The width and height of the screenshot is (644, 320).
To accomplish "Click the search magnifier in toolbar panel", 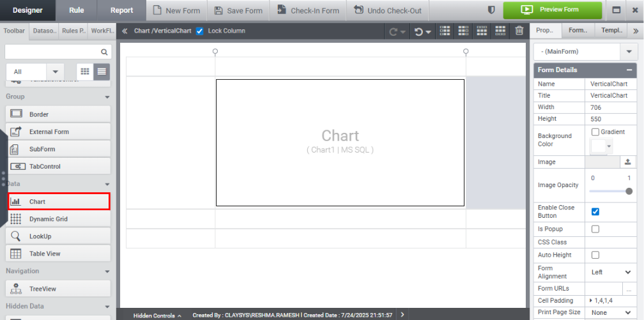I will tap(104, 52).
